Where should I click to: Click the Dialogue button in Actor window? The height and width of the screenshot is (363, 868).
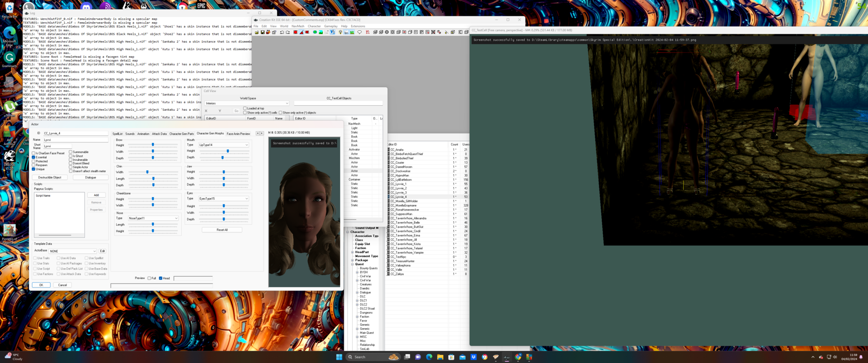tap(90, 177)
